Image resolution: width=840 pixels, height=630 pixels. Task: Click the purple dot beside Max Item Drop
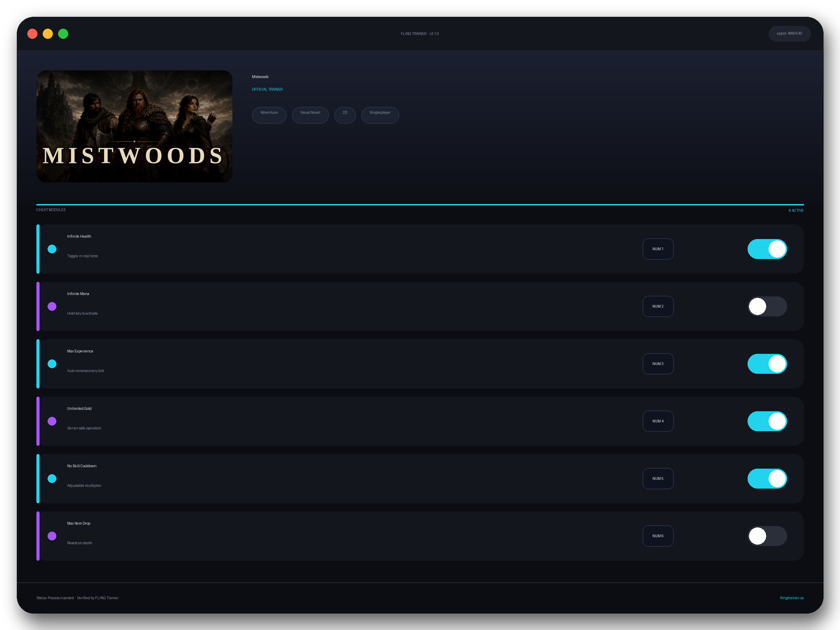point(52,536)
